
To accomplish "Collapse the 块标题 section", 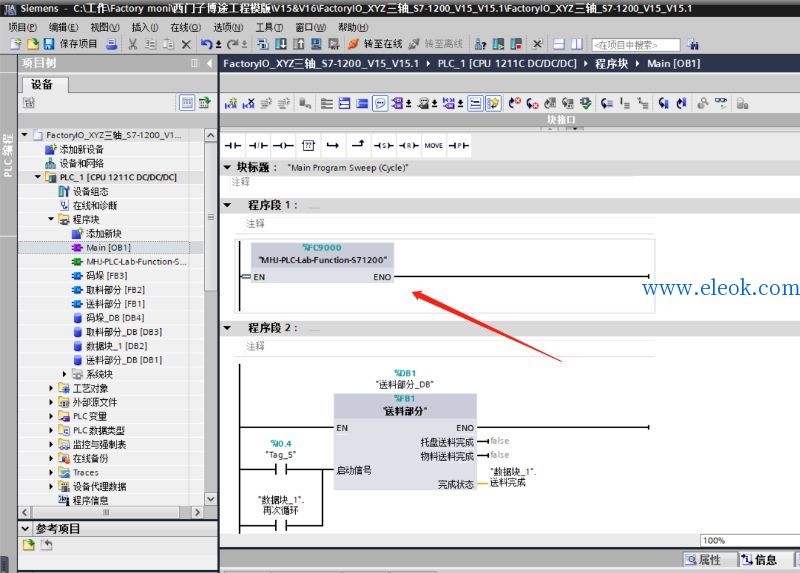I will point(228,167).
